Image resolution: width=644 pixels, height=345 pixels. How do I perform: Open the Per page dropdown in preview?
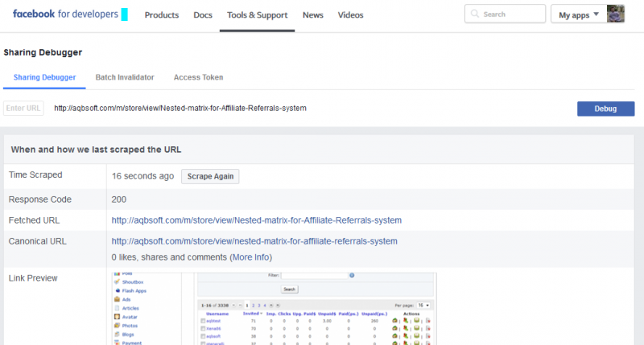tap(423, 306)
